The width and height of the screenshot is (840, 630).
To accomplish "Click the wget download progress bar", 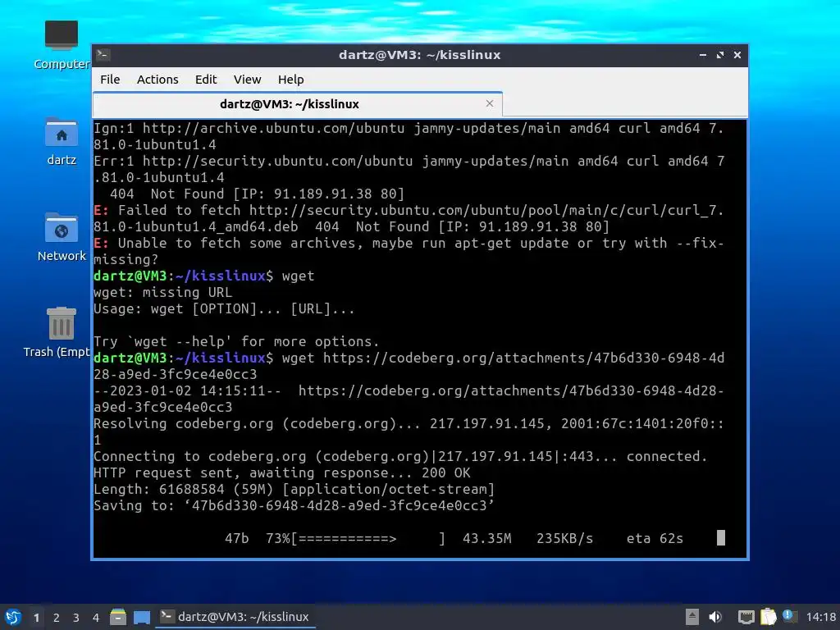I will [x=367, y=538].
